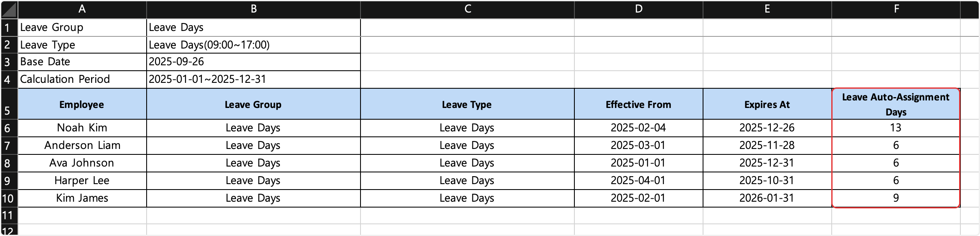
Task: Click Kim James's expiry date 2026-01-31
Action: point(767,198)
